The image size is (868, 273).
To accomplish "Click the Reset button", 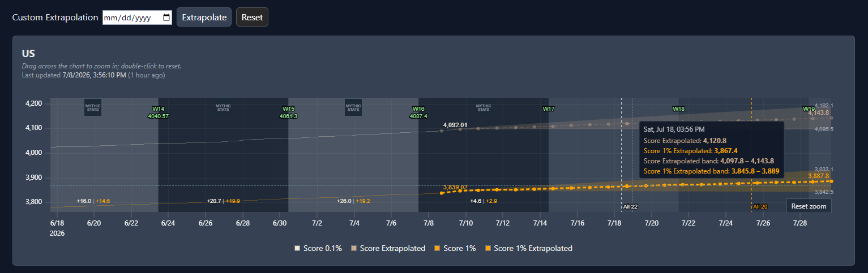I will [x=252, y=17].
